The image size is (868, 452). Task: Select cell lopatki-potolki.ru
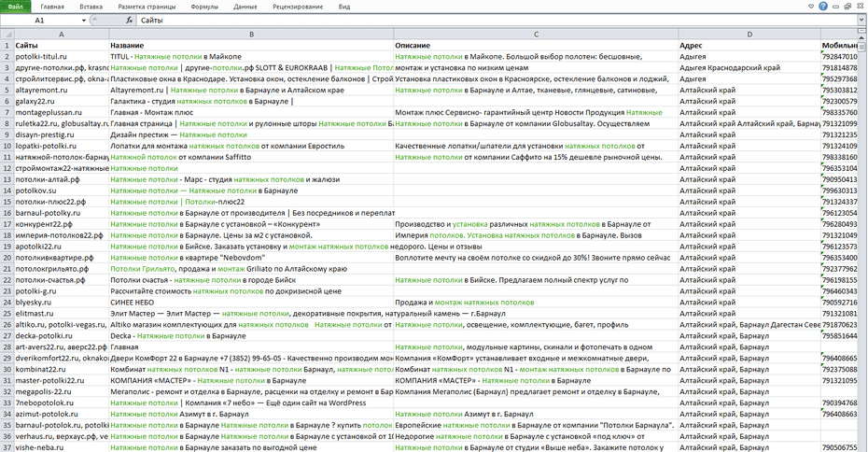(x=62, y=146)
